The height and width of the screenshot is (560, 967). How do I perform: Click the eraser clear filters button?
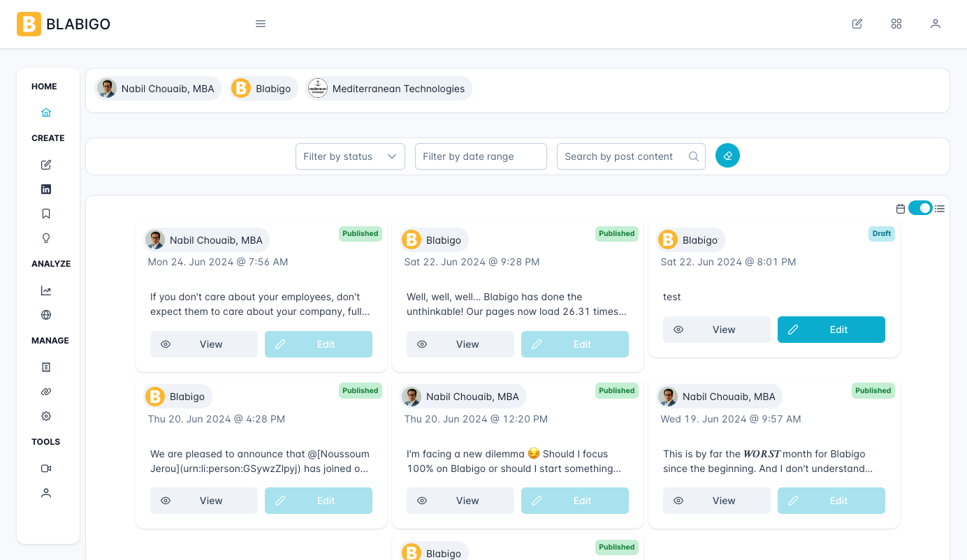click(727, 156)
